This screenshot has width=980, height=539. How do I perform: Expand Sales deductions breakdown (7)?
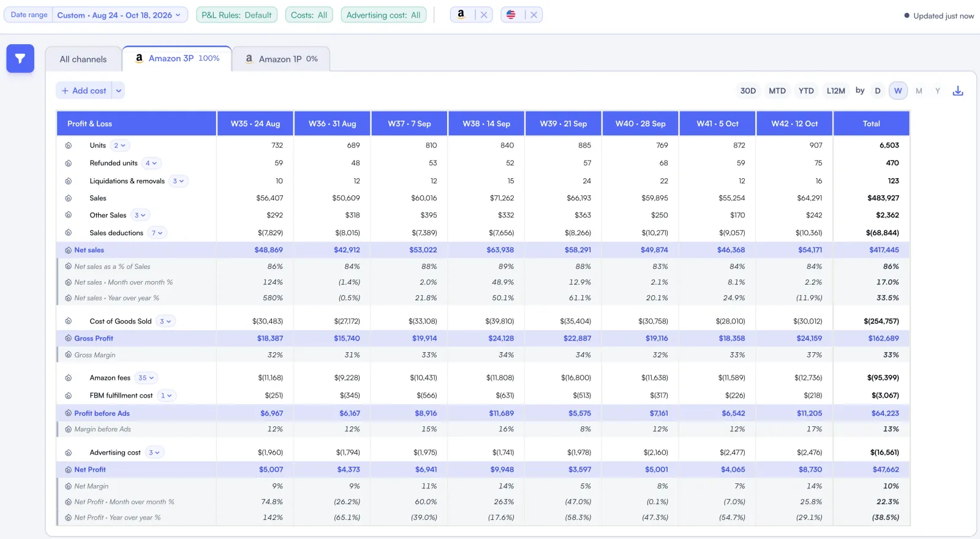pos(157,233)
